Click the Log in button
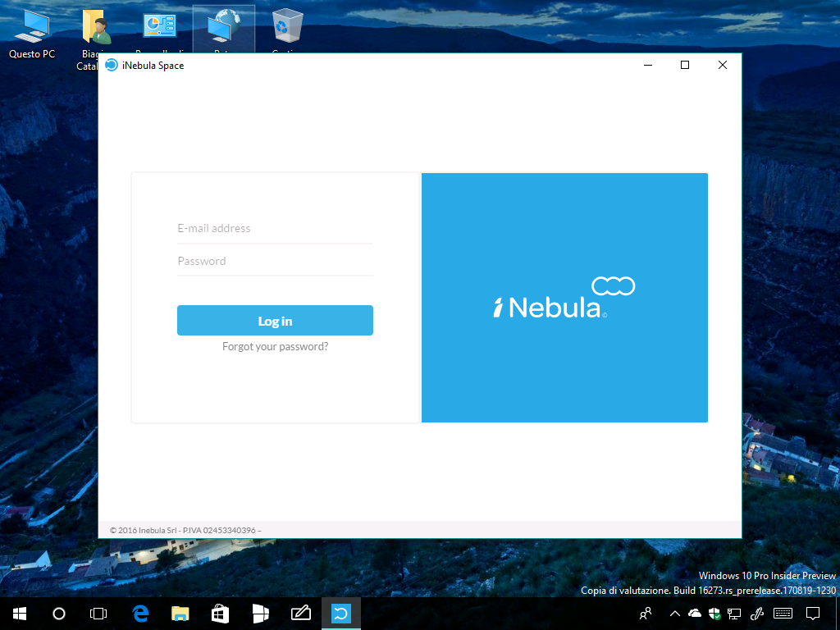 (275, 321)
